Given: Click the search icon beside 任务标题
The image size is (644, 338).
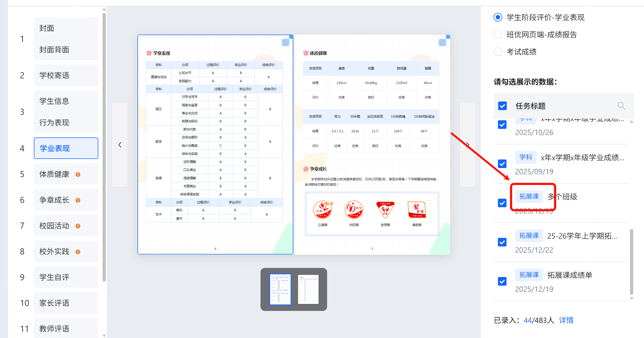Looking at the screenshot, I should tap(621, 106).
